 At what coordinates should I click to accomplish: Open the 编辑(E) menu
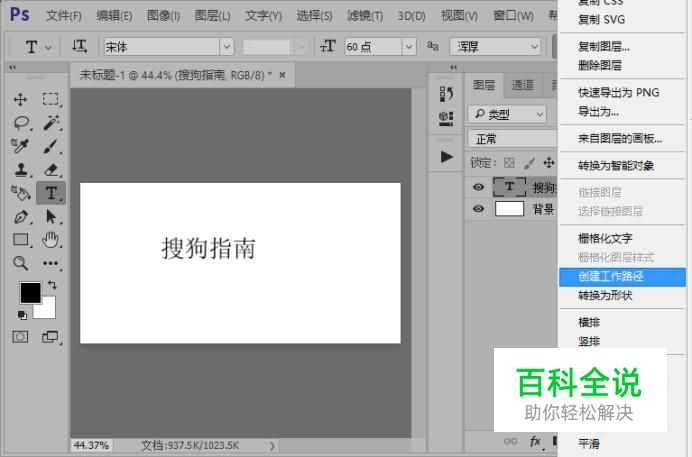pos(114,16)
